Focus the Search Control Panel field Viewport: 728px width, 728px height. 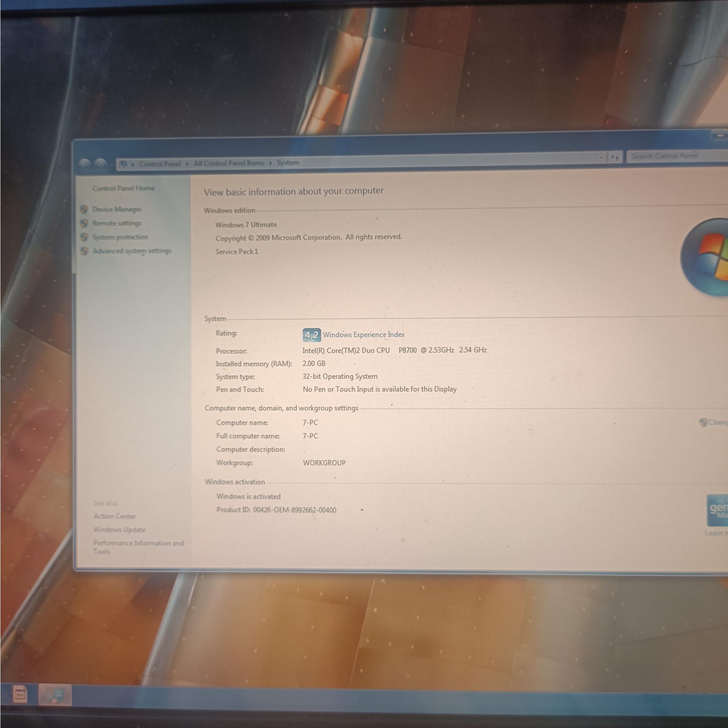[677, 156]
